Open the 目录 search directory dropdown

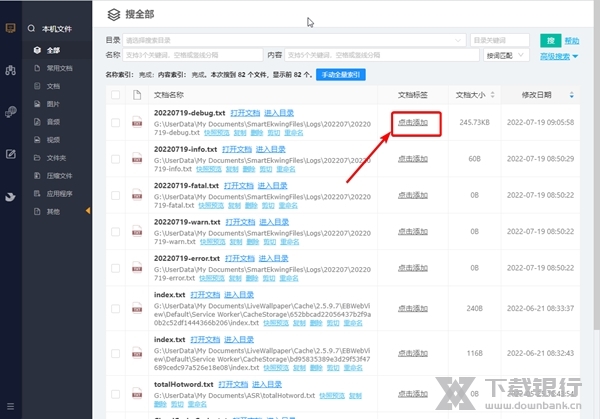tap(294, 40)
